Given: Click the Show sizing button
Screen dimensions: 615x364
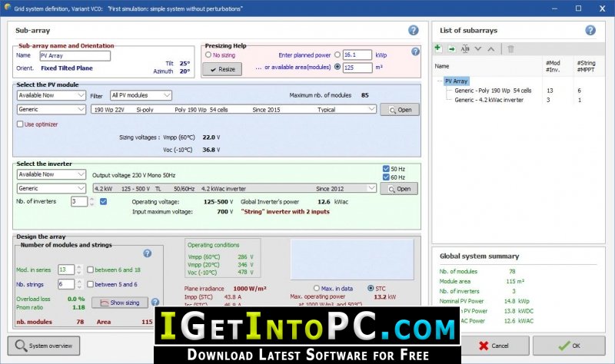Looking at the screenshot, I should [120, 303].
